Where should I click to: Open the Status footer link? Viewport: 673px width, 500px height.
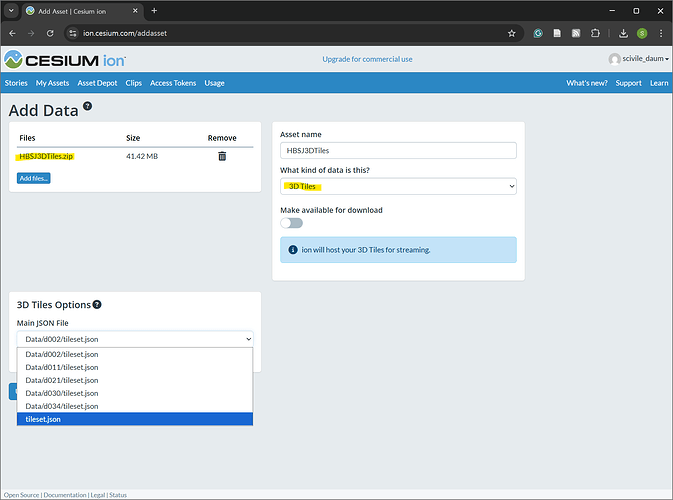pos(118,495)
